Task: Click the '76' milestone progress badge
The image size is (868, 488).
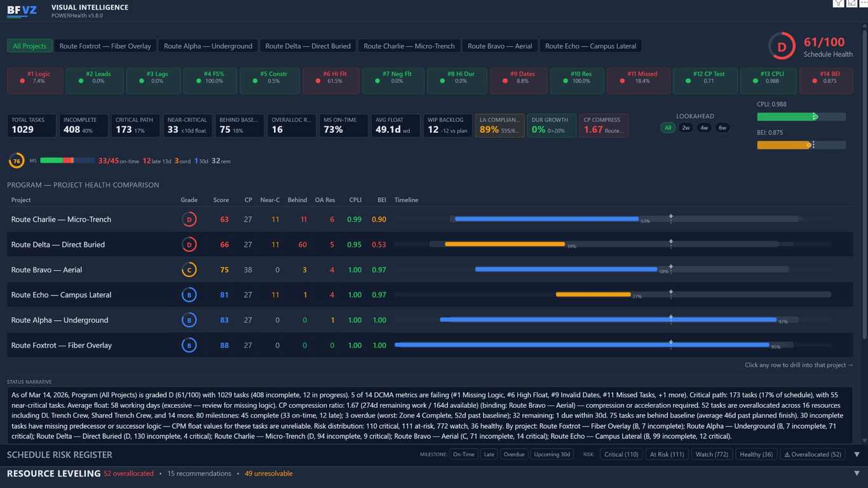Action: coord(17,161)
